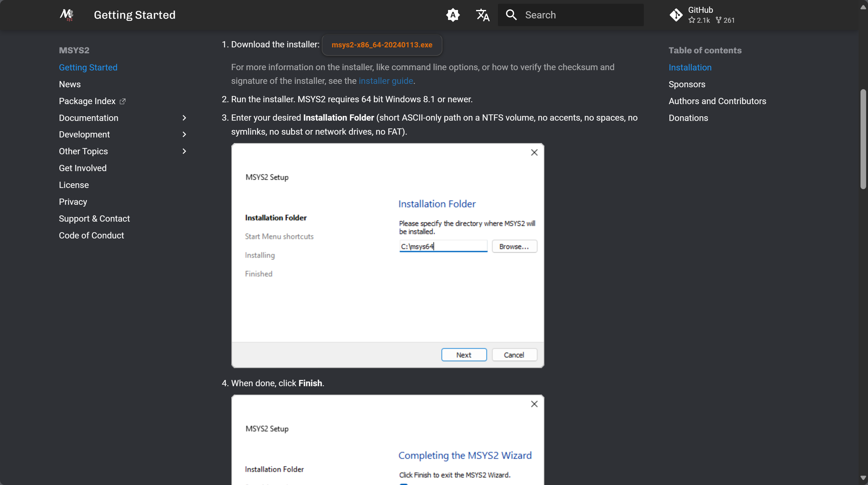This screenshot has width=868, height=485.
Task: Open the language translation selector icon
Action: pyautogui.click(x=483, y=15)
